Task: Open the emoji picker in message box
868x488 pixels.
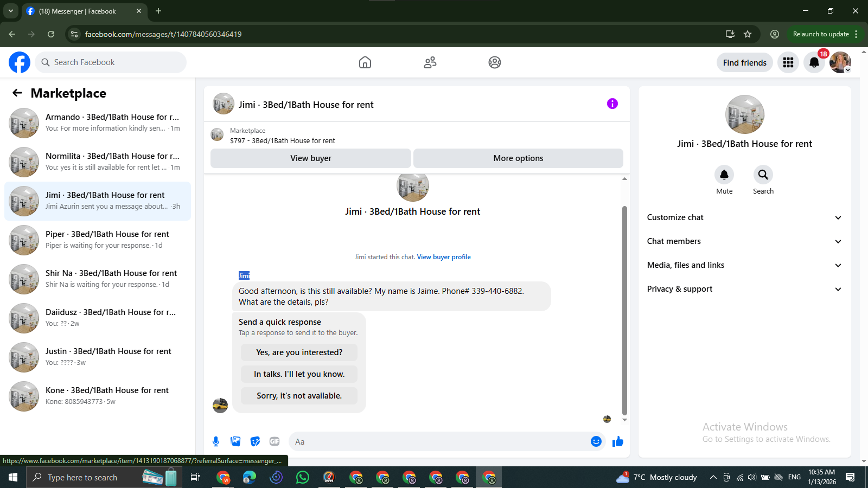Action: (596, 441)
